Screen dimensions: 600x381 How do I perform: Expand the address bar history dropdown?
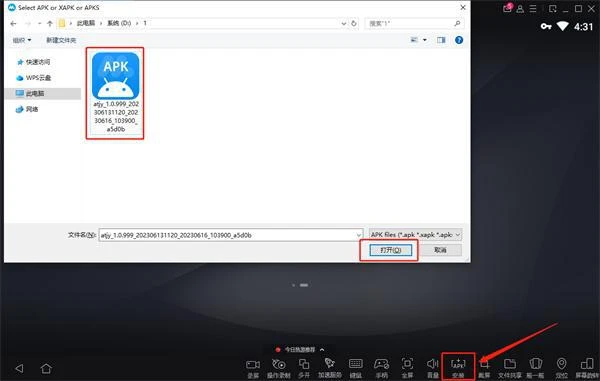344,23
